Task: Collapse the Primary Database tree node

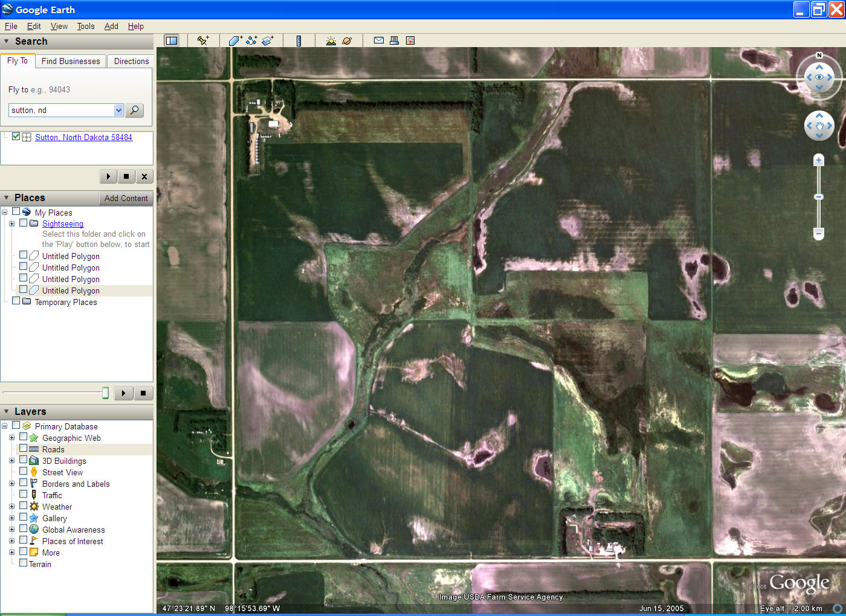Action: tap(4, 426)
